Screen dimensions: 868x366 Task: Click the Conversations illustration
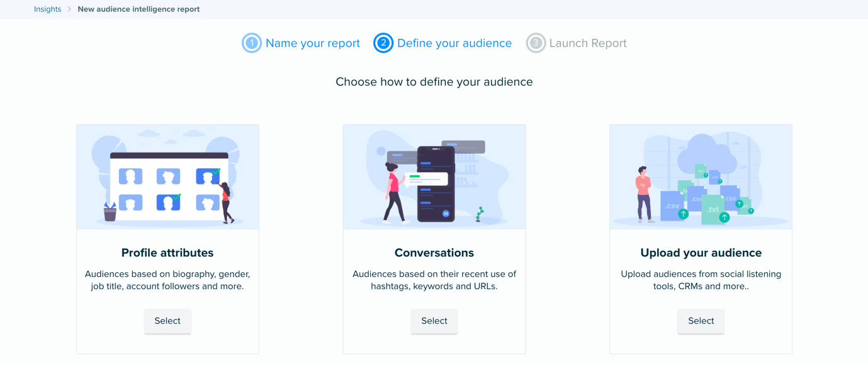tap(434, 177)
